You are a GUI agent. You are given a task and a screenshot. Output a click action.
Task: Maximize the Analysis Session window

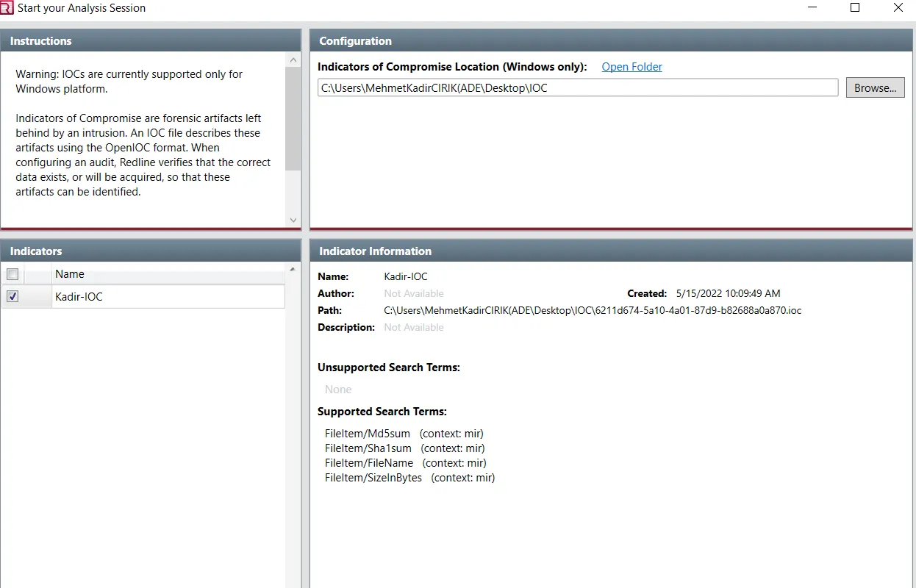[855, 8]
